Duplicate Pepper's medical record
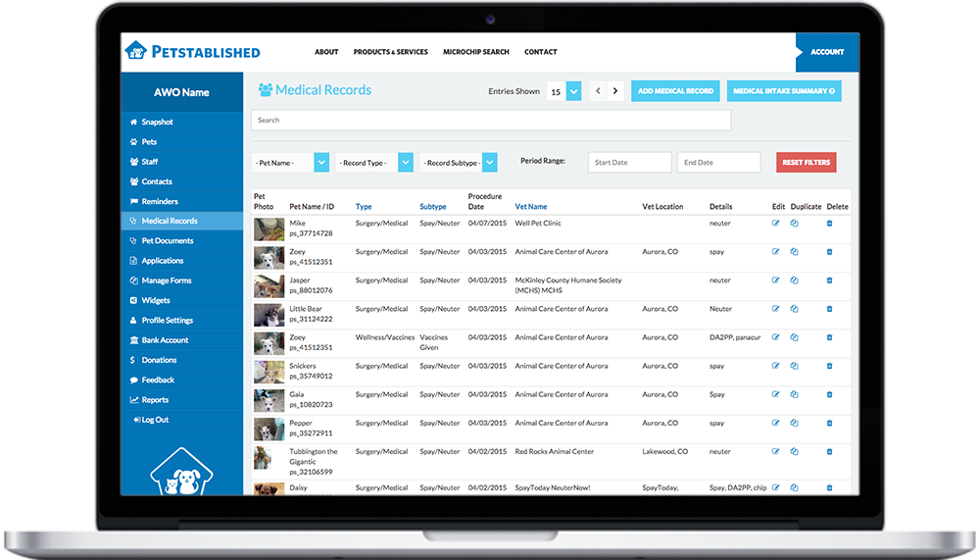This screenshot has width=980, height=560. click(x=795, y=423)
